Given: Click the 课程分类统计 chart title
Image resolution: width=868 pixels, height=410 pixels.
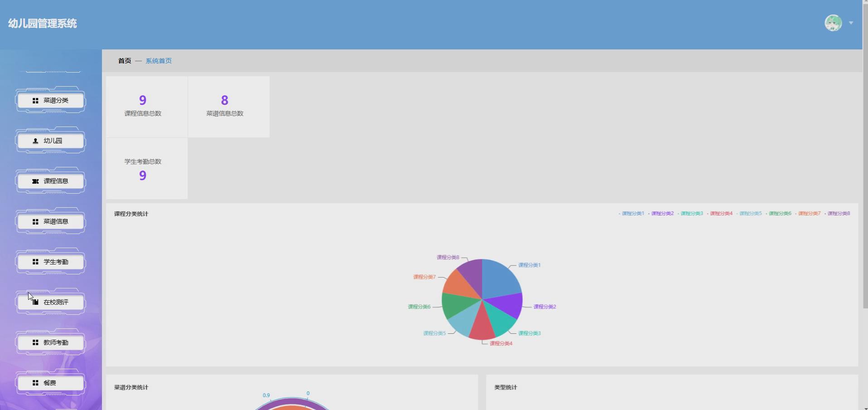Looking at the screenshot, I should (131, 214).
